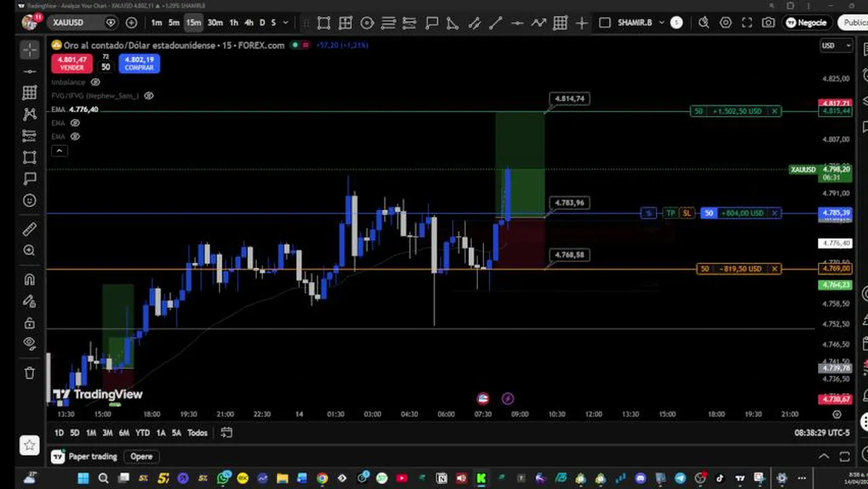This screenshot has height=489, width=868.
Task: Edit the order quantity 50 field
Action: click(x=105, y=67)
